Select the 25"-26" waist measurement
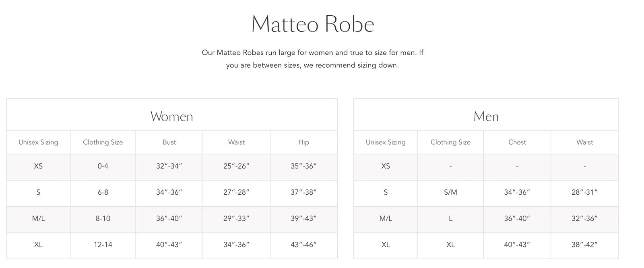The image size is (644, 268). point(236,166)
